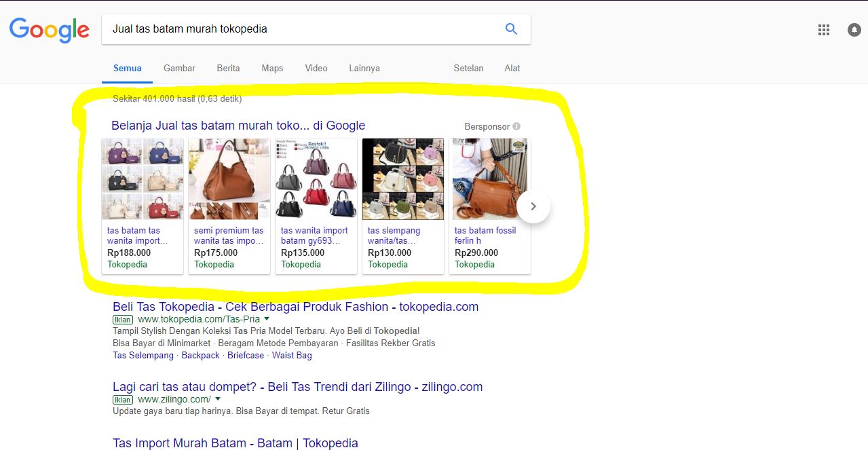Click the blue search magnifier icon
The width and height of the screenshot is (868, 450).
coord(512,29)
